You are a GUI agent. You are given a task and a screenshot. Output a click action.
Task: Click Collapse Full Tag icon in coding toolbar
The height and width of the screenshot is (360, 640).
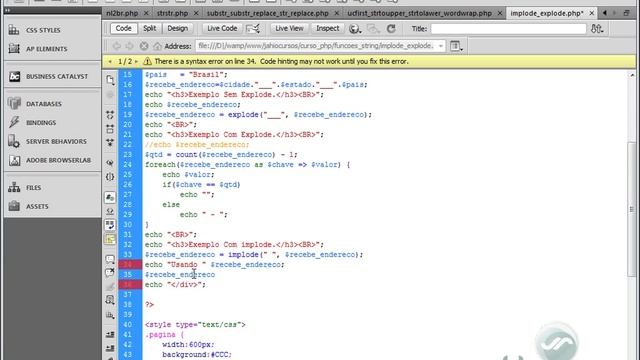[x=110, y=115]
